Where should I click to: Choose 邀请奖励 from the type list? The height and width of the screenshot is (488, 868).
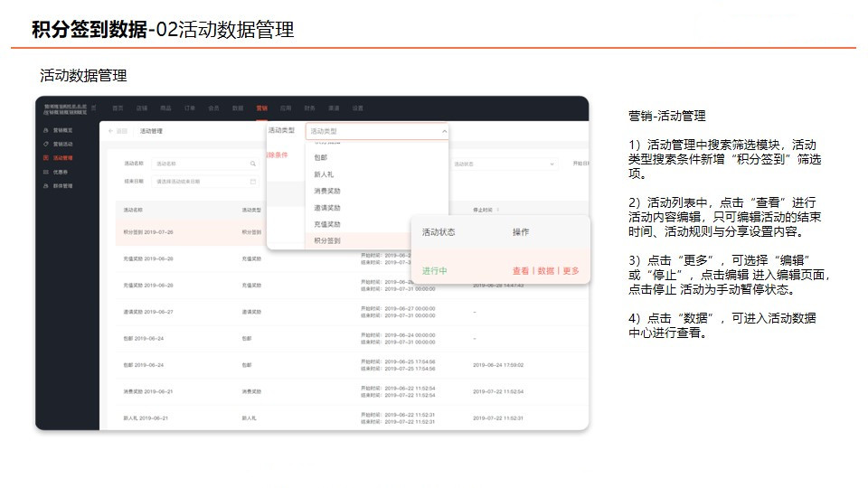point(376,208)
